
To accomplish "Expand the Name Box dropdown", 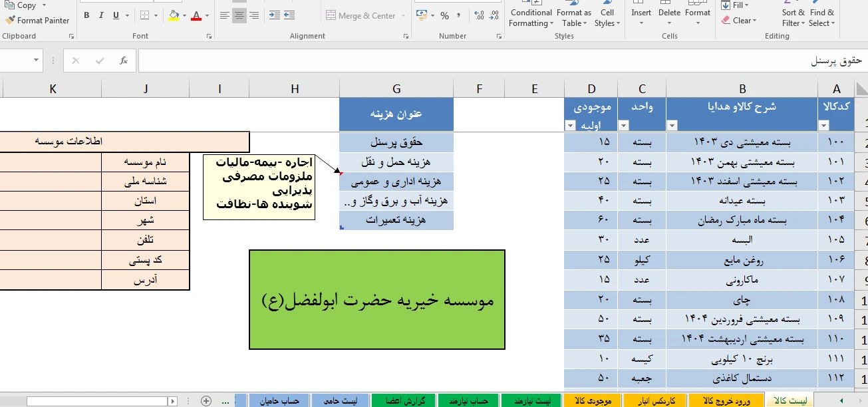I will [x=37, y=61].
